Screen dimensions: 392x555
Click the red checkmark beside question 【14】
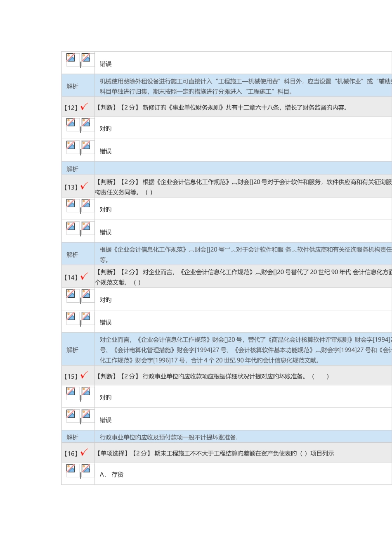click(x=84, y=276)
